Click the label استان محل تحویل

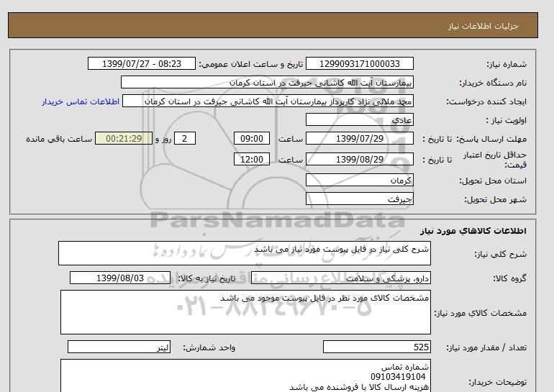point(493,181)
